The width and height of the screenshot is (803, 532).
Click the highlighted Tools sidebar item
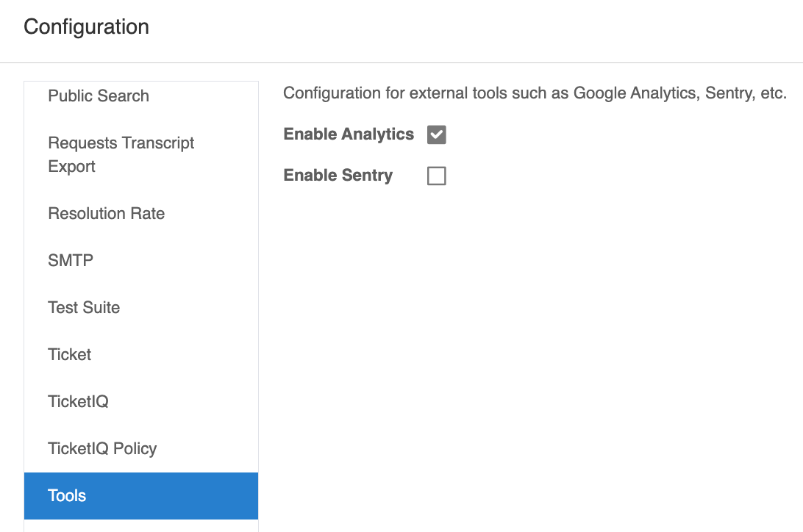click(141, 496)
